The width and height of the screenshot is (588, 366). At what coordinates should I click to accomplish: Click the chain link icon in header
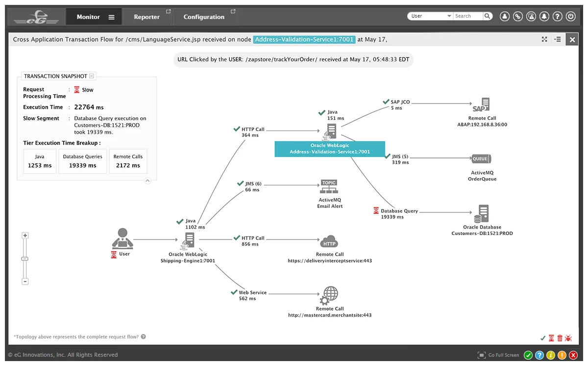(x=518, y=16)
